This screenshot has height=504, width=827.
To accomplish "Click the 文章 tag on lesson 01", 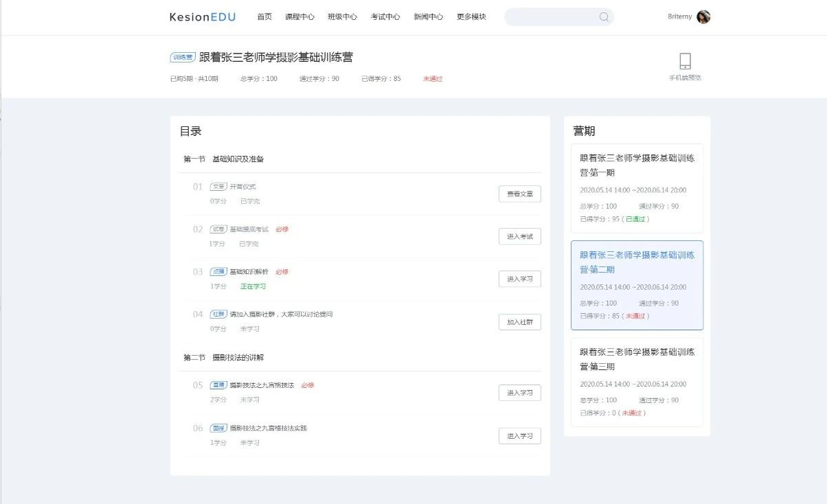I will 218,187.
